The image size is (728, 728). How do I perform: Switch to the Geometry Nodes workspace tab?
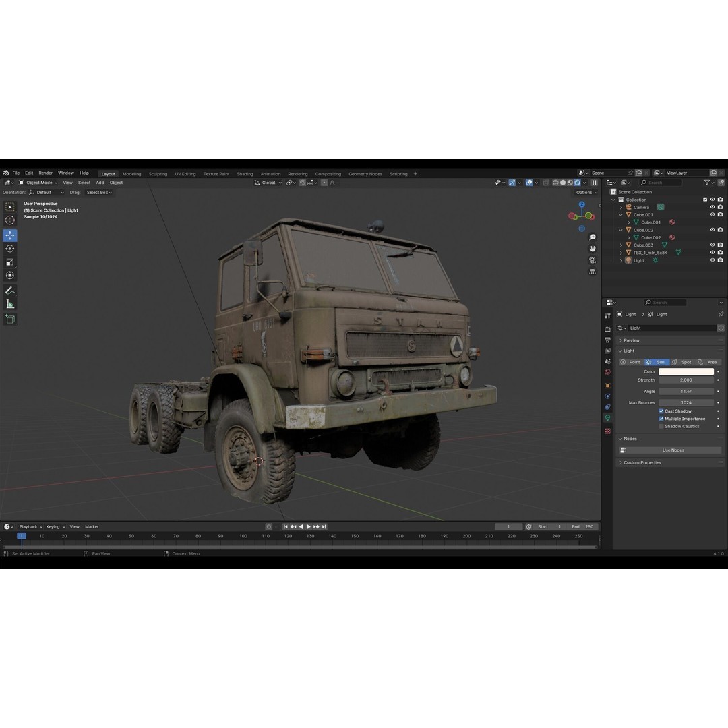tap(365, 174)
